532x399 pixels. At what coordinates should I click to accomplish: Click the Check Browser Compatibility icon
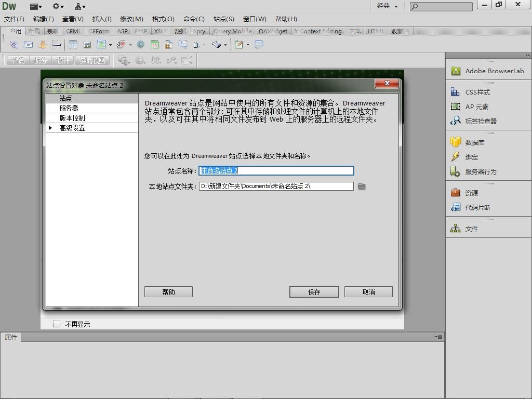coord(187,60)
